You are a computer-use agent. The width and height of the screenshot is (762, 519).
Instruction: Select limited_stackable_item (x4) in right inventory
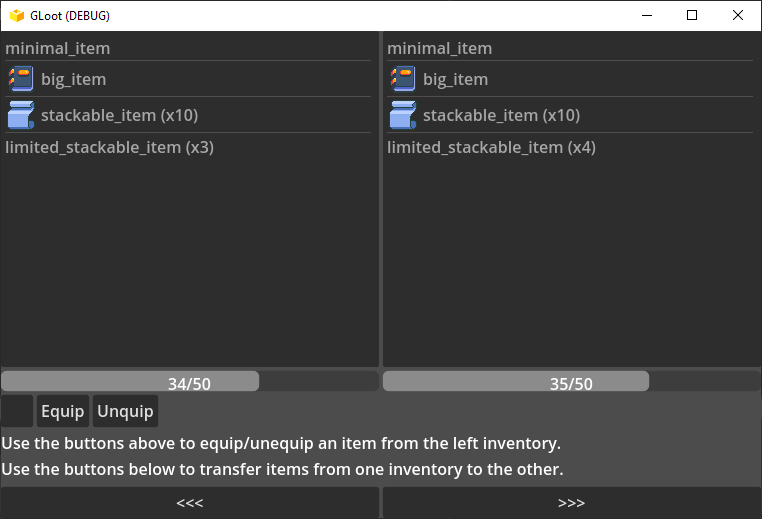pyautogui.click(x=570, y=147)
